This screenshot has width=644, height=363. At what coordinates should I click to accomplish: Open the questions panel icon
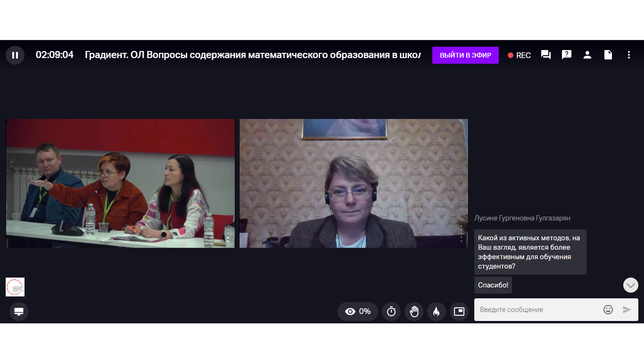coord(567,55)
